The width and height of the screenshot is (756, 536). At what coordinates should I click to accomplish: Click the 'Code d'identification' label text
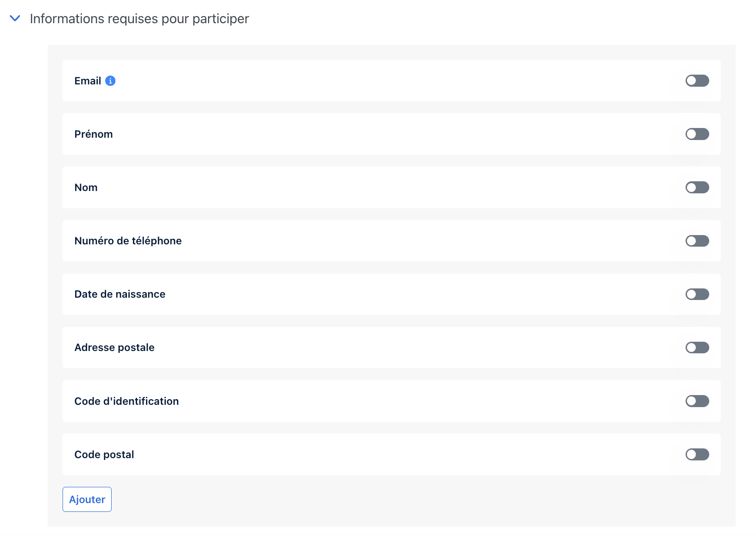(x=126, y=401)
